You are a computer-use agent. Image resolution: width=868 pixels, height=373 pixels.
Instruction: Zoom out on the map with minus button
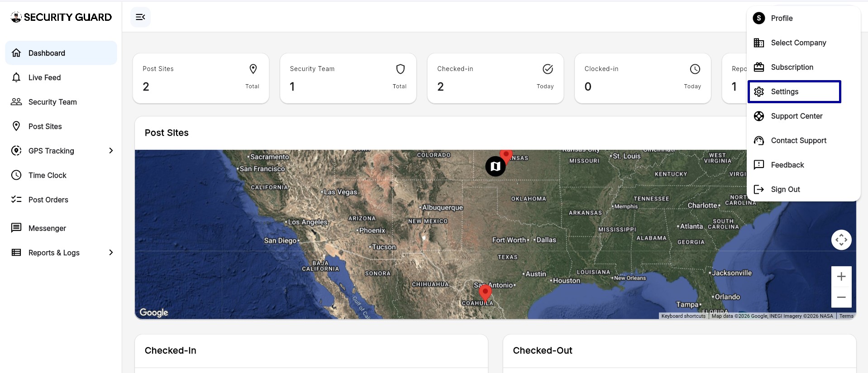[x=841, y=297]
